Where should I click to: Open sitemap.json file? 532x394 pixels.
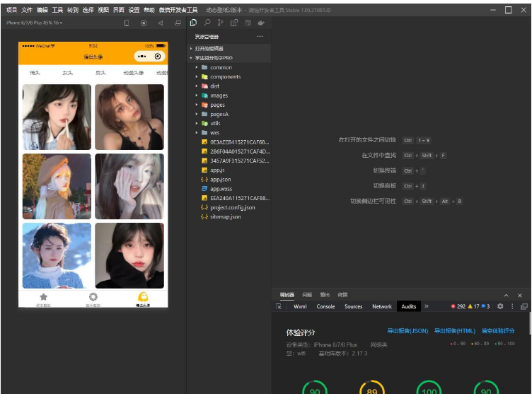[225, 216]
